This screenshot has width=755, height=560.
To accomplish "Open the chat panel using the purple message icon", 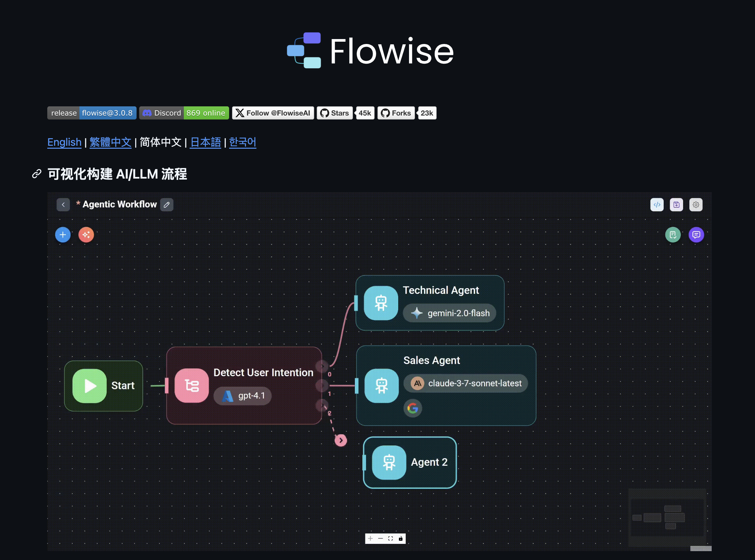I will 697,235.
